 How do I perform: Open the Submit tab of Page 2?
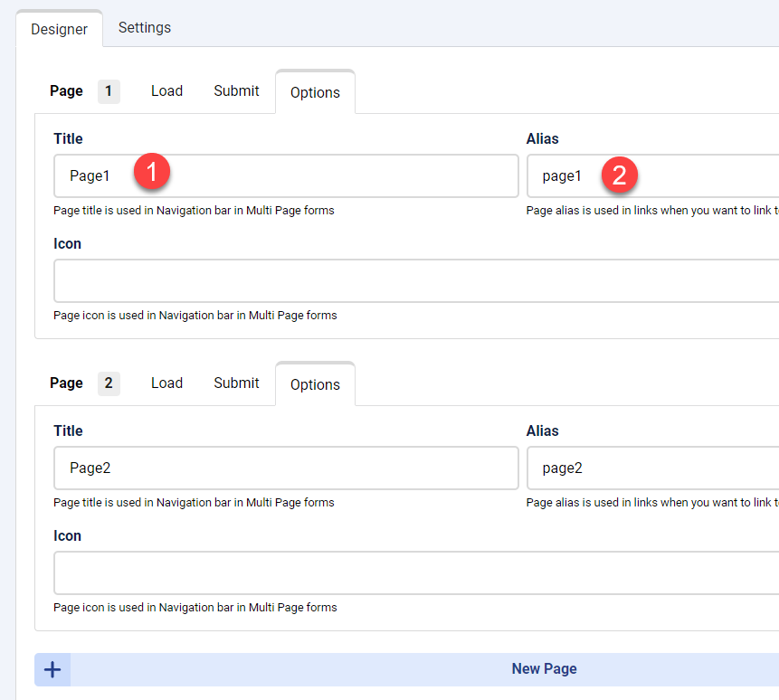pyautogui.click(x=236, y=383)
